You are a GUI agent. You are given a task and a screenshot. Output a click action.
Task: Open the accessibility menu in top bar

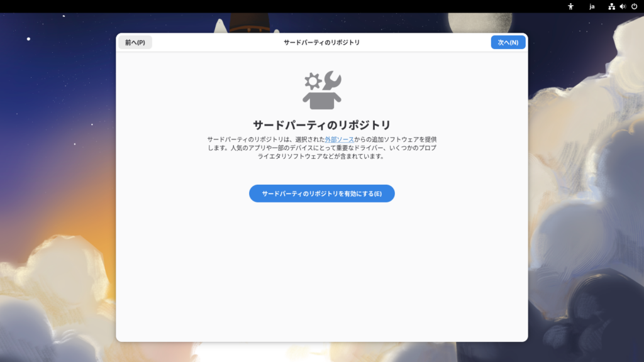(571, 6)
